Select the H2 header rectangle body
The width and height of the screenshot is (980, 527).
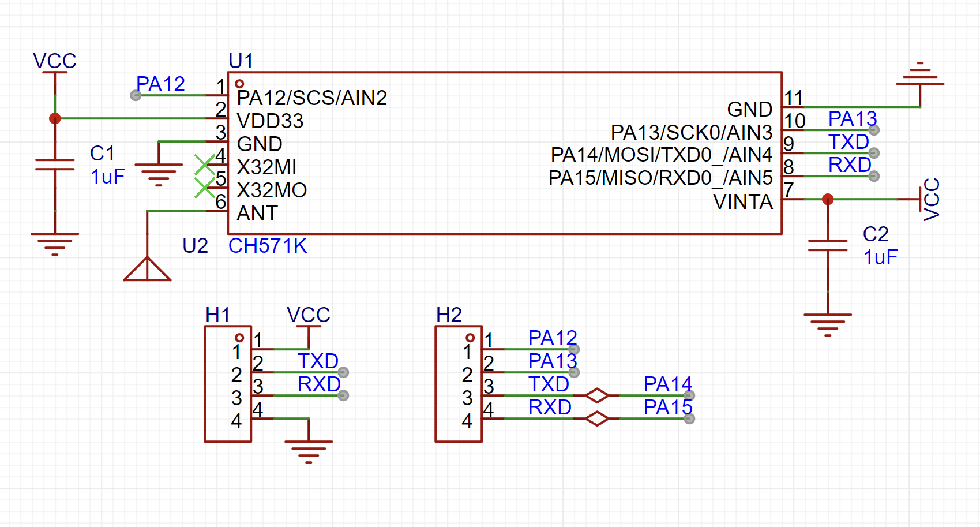pos(459,384)
